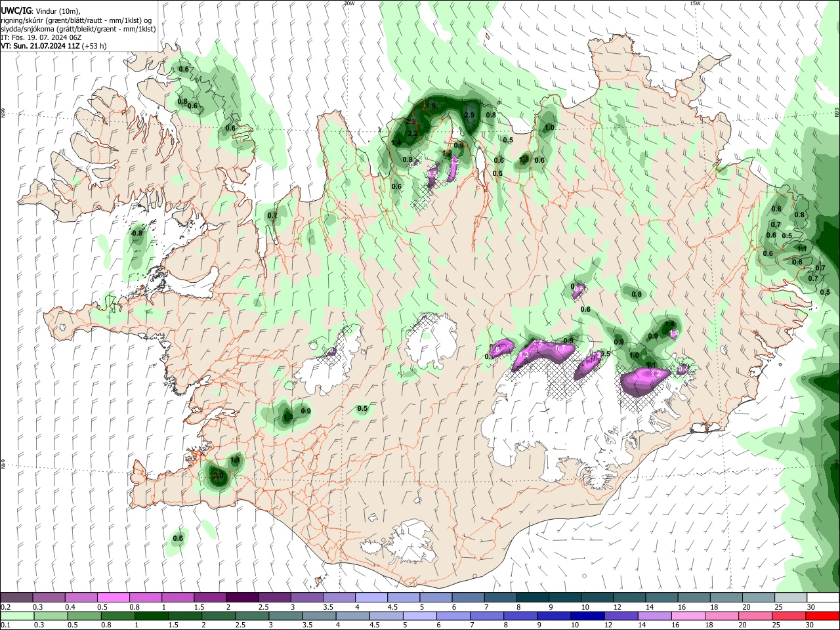Click the '1.9' precipitation value on the map
The image size is (840, 630).
click(x=430, y=106)
